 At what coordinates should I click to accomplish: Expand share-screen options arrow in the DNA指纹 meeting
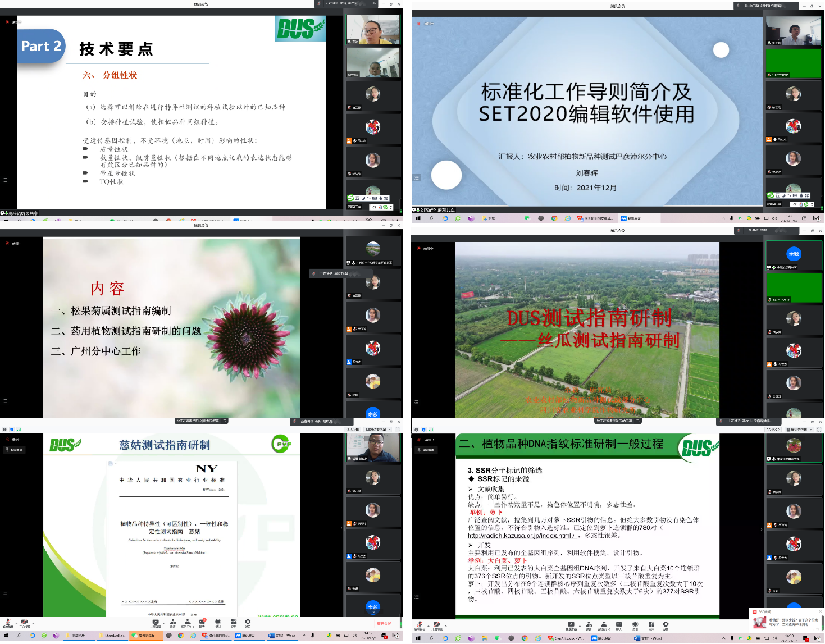tap(580, 624)
